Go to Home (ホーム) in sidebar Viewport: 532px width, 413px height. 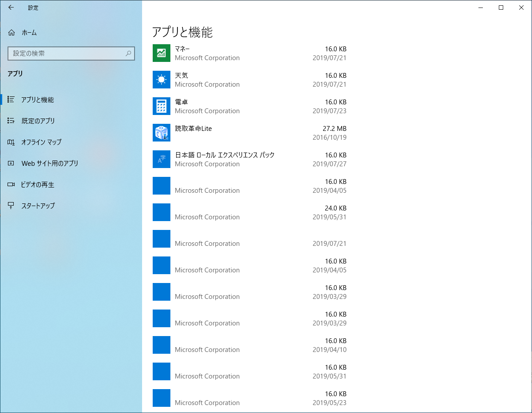click(29, 33)
